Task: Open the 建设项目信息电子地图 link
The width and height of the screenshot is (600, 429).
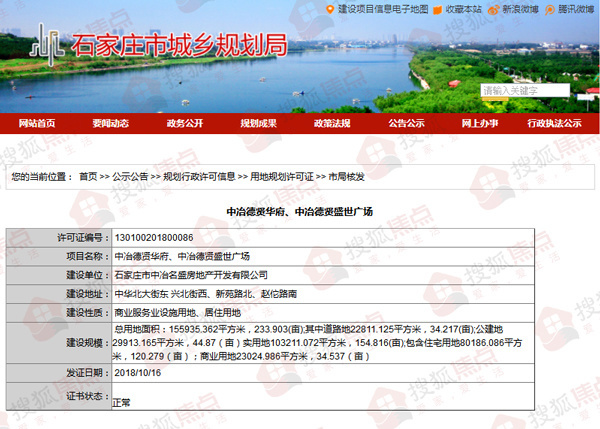Action: [383, 8]
